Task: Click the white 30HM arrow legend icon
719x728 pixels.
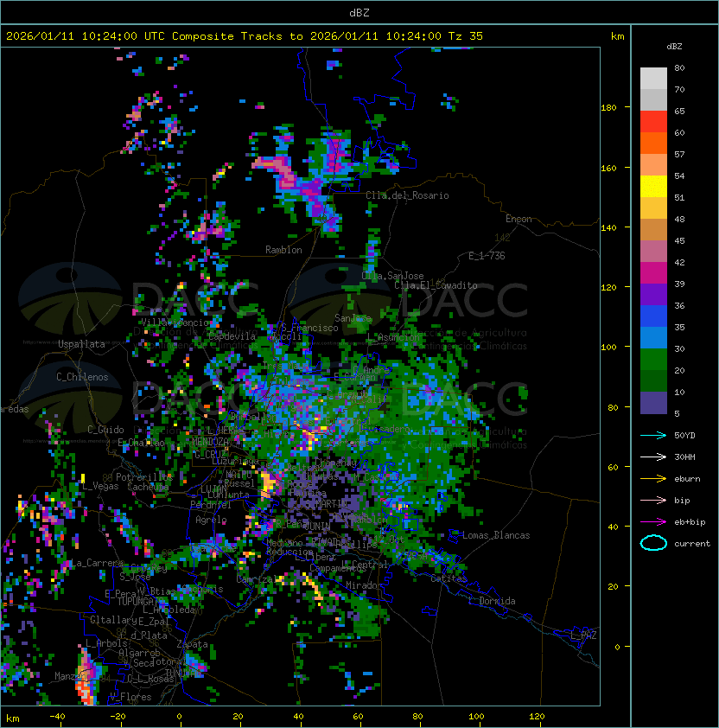Action: (x=653, y=457)
